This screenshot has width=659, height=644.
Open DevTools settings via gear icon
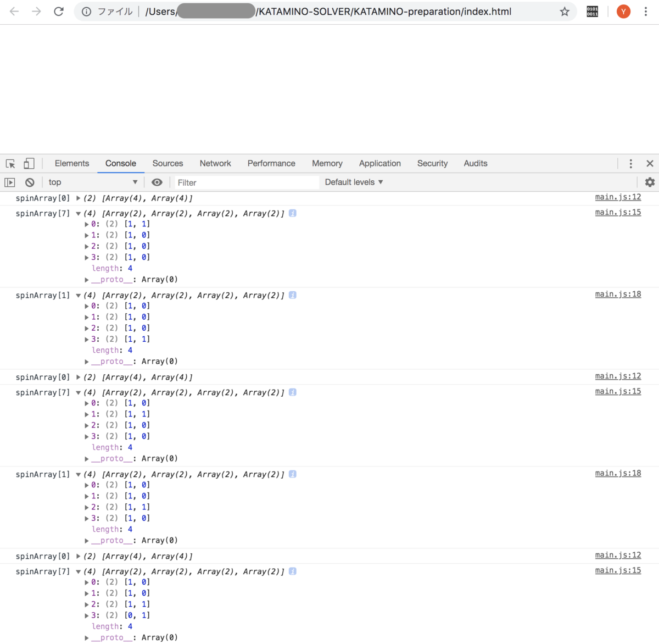coord(650,182)
